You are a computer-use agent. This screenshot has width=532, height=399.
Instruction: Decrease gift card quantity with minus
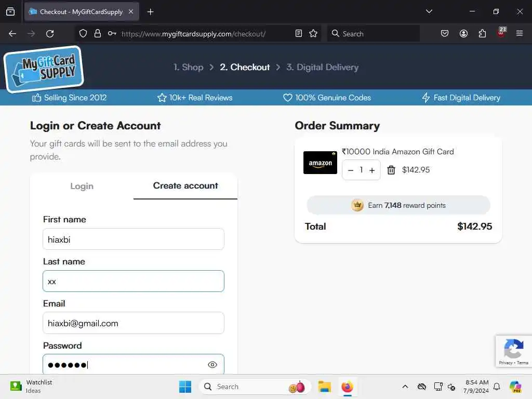pos(351,170)
